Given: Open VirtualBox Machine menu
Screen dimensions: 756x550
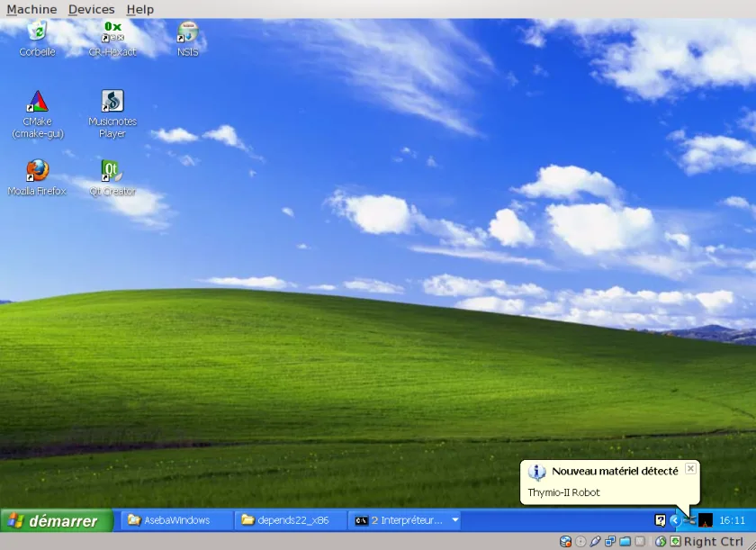Looking at the screenshot, I should [31, 9].
